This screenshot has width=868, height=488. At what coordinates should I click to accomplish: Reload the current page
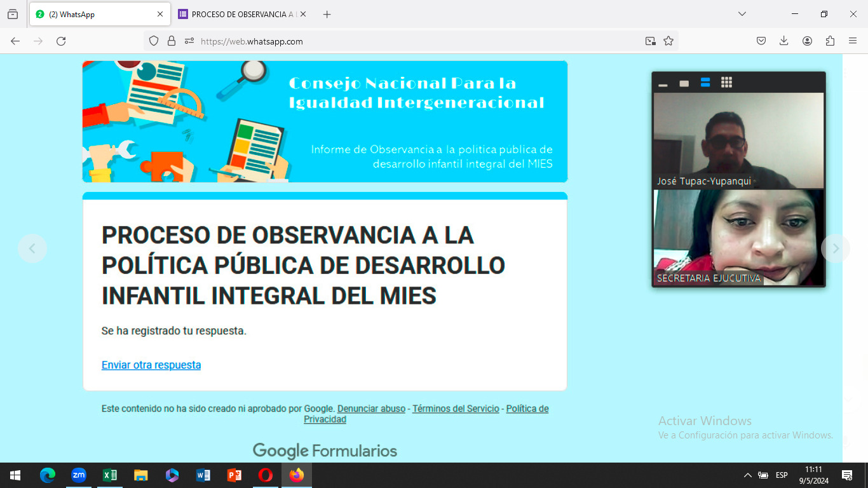(x=61, y=41)
